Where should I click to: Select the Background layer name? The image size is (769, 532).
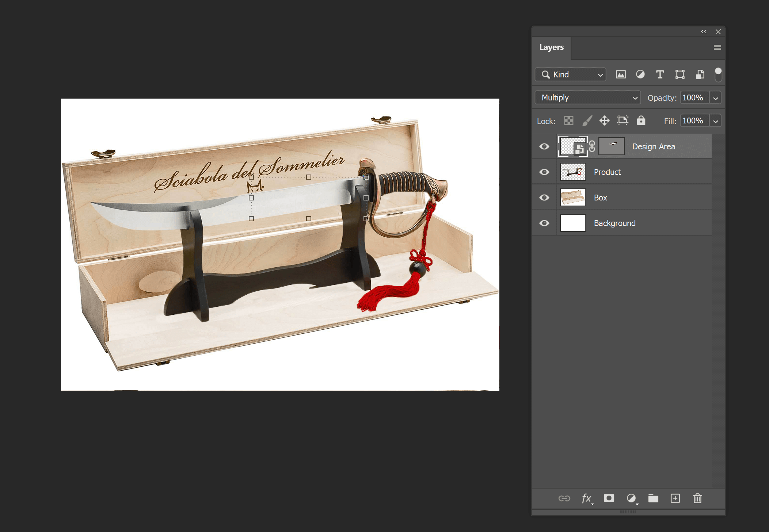coord(614,223)
